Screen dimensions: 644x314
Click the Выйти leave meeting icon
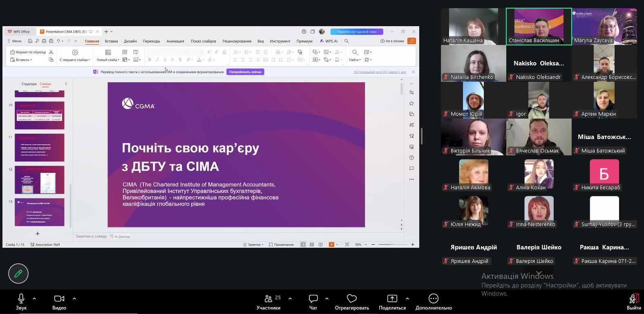coord(633,299)
